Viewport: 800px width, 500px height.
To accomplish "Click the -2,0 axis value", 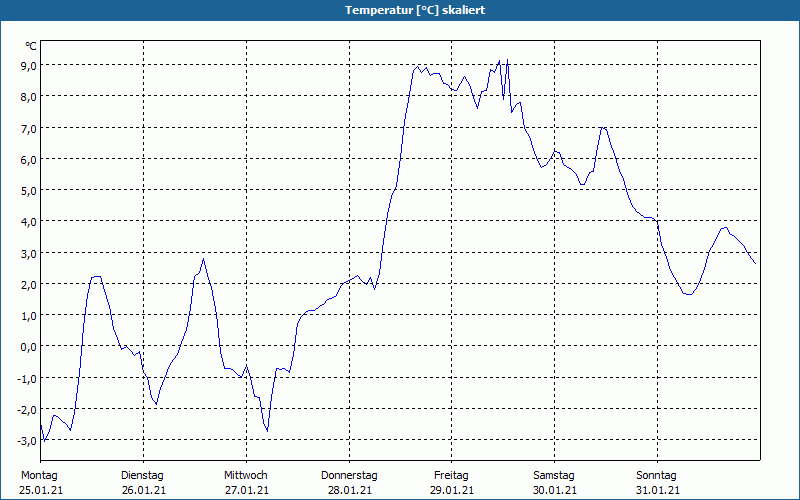I will [x=27, y=409].
